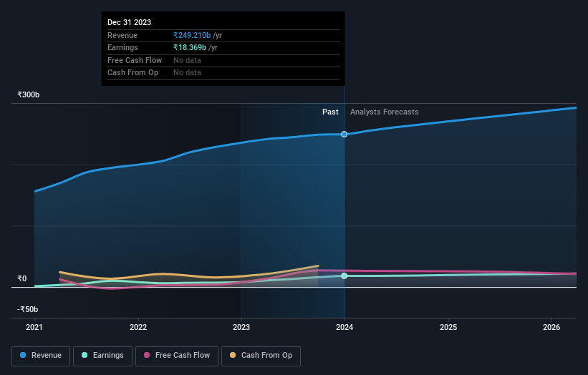Click the blue Revenue legend dot
Image resolution: width=588 pixels, height=375 pixels.
coord(23,355)
